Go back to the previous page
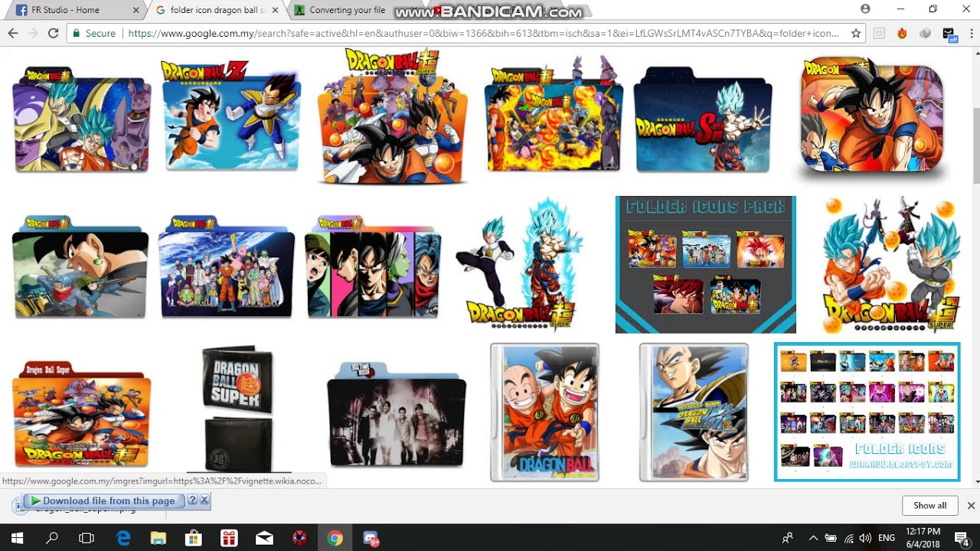This screenshot has height=551, width=980. (x=12, y=33)
